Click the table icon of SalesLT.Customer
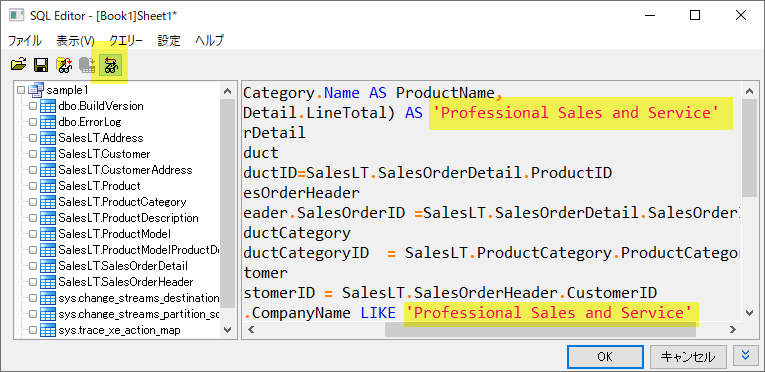Image resolution: width=765 pixels, height=372 pixels. 48,154
